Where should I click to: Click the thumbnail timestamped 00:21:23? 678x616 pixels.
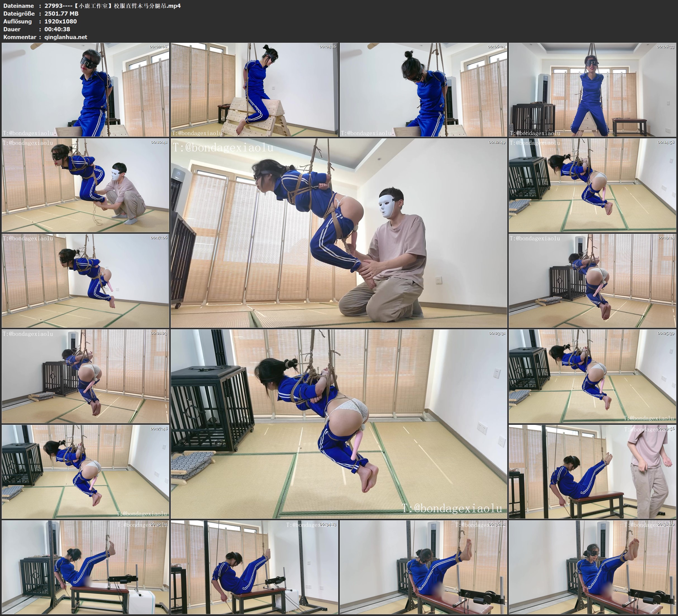85,376
